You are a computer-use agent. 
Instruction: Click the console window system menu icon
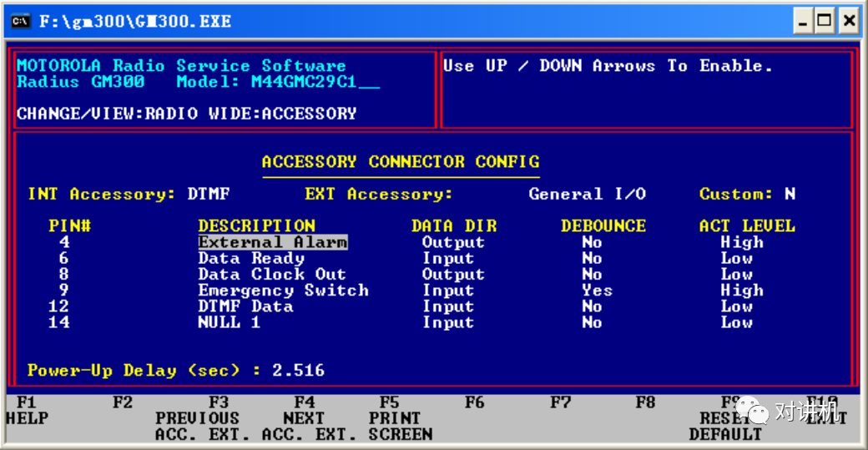tap(20, 22)
